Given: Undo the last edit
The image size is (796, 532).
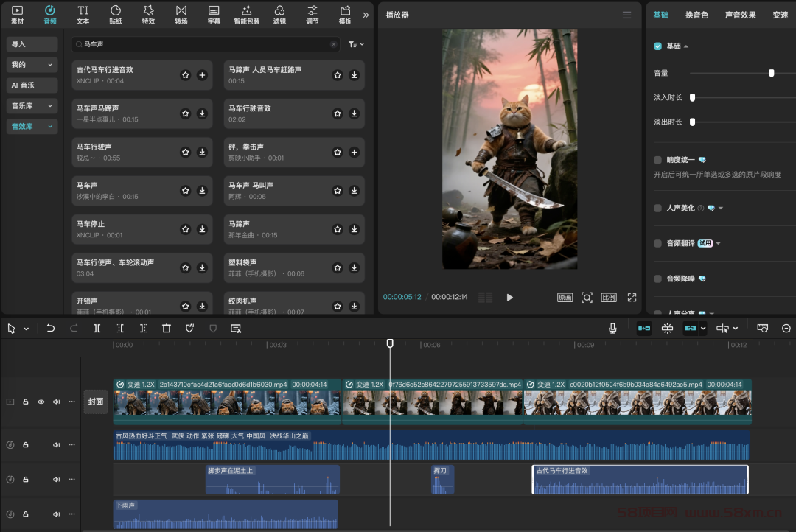Looking at the screenshot, I should pos(50,329).
